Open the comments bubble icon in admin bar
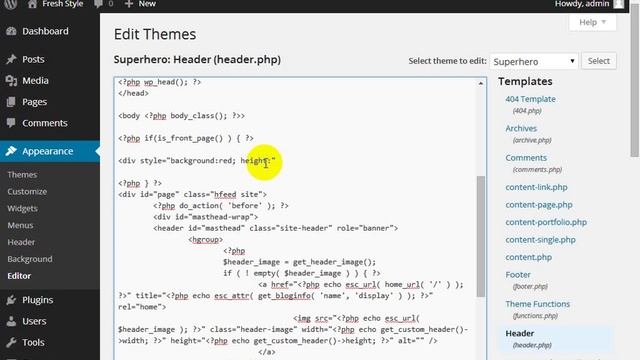 coord(98,4)
